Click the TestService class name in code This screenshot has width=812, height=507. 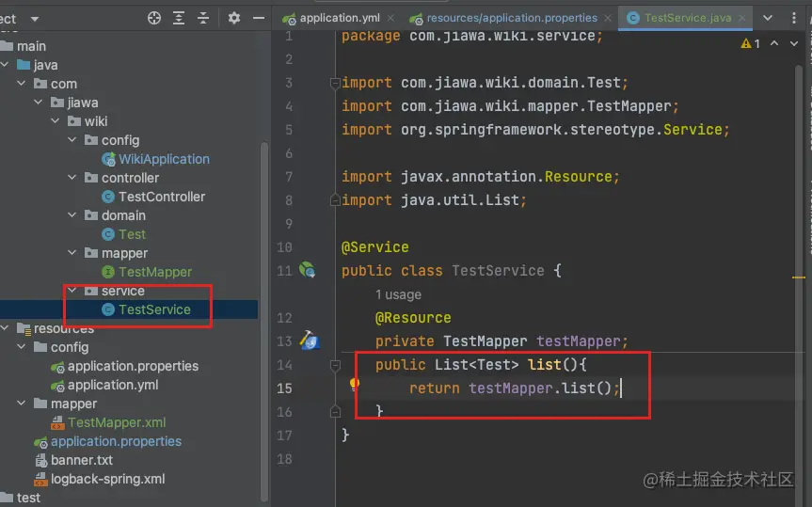click(498, 270)
